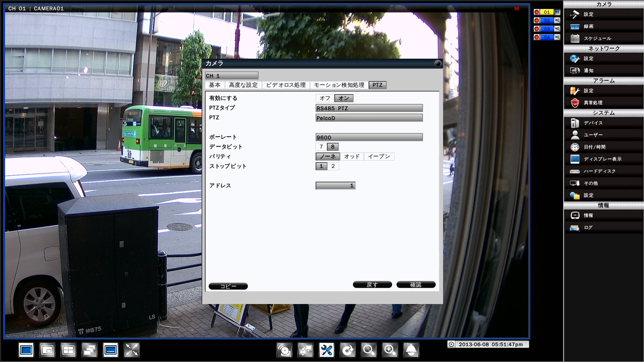Image resolution: width=644 pixels, height=362 pixels.
Task: Open the PelcoD protocol dropdown
Action: 369,117
